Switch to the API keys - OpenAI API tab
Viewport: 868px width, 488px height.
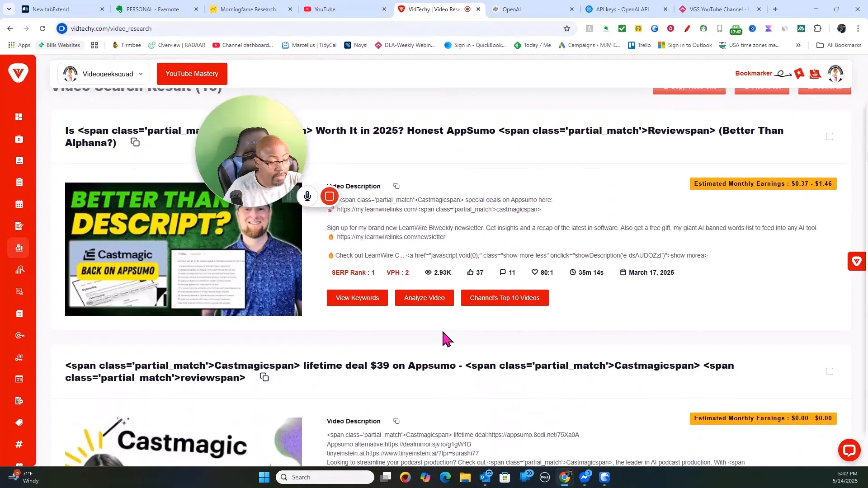[627, 9]
